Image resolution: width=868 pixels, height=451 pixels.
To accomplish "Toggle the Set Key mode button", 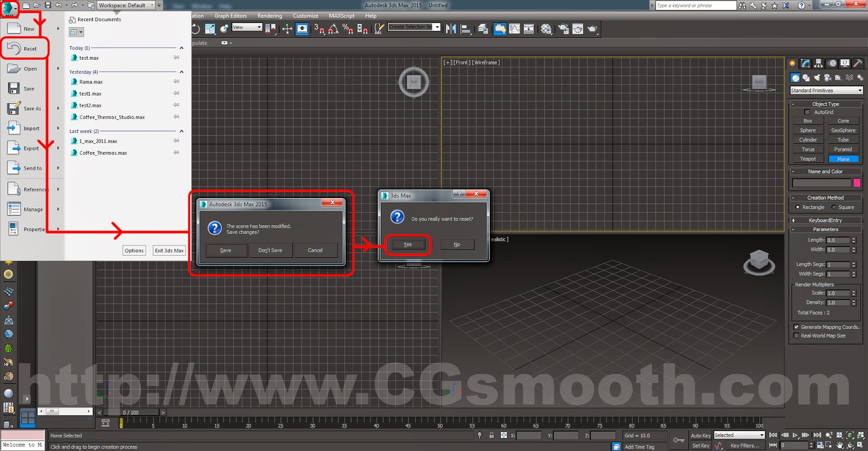I will 700,446.
